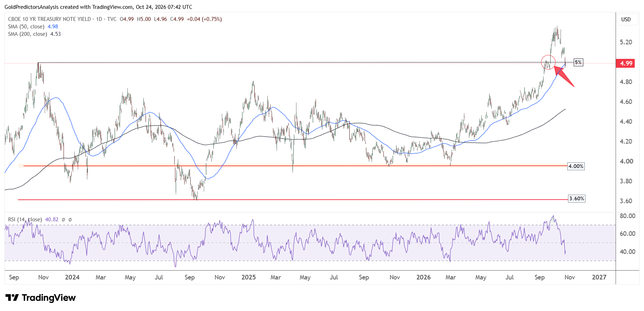
Task: Select the SMA (50, close) legend
Action: tap(26, 27)
